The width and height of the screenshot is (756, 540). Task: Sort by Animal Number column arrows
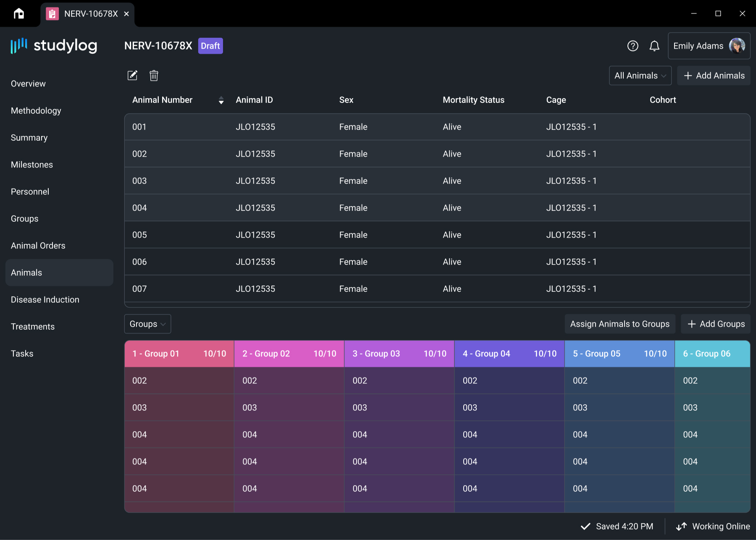[x=221, y=100]
